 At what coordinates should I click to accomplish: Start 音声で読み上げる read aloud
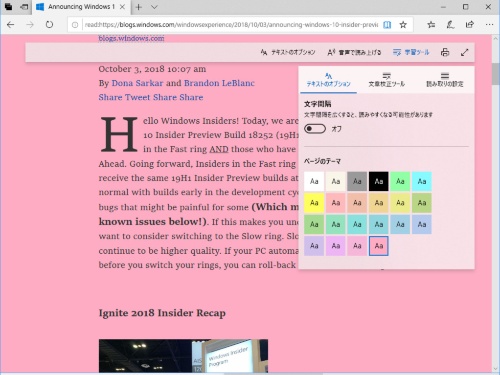354,52
